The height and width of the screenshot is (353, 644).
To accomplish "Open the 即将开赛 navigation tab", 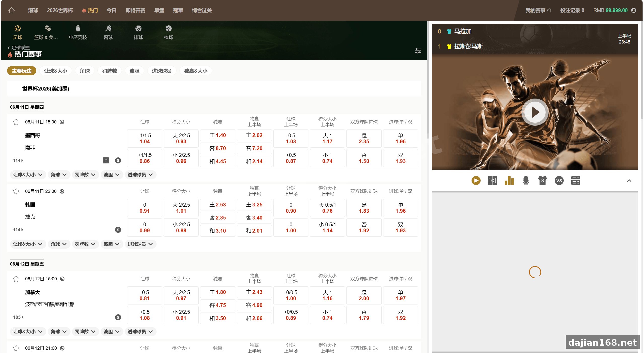I will 135,10.
